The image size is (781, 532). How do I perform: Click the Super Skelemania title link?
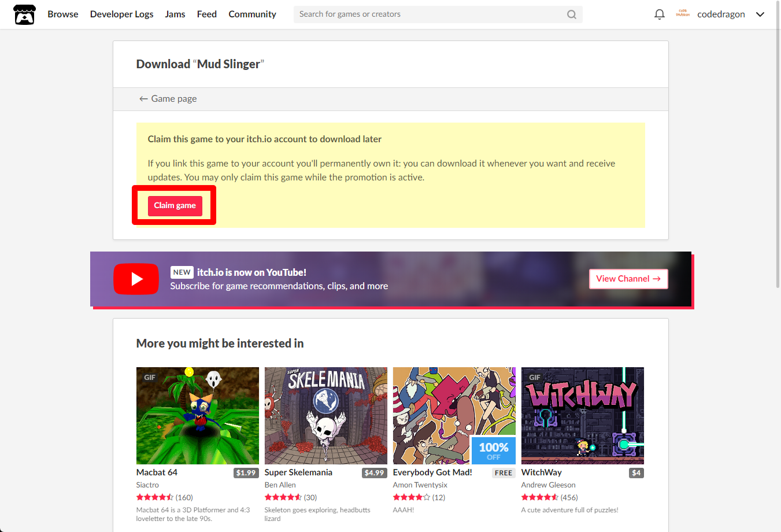click(x=298, y=472)
